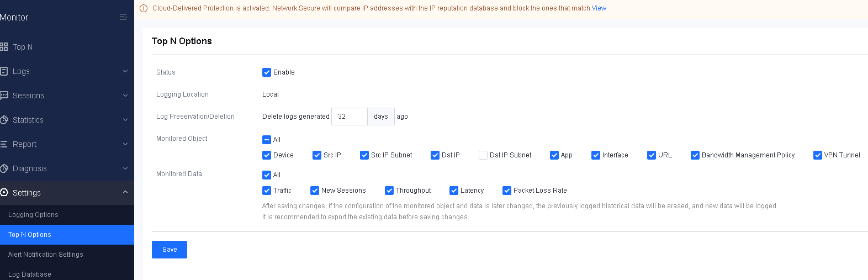Open Alert Notification Settings

46,255
